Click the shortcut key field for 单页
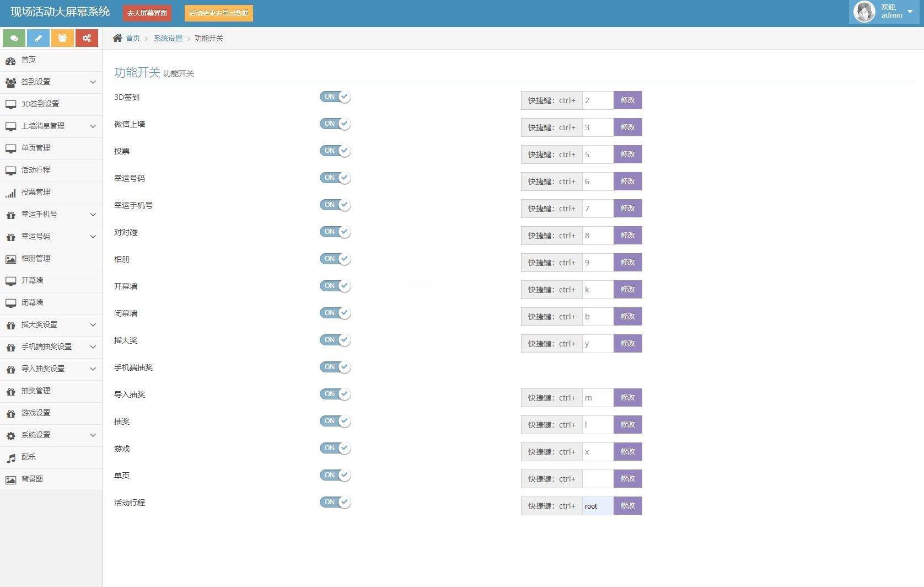Viewport: 924px width, 587px height. coord(598,479)
